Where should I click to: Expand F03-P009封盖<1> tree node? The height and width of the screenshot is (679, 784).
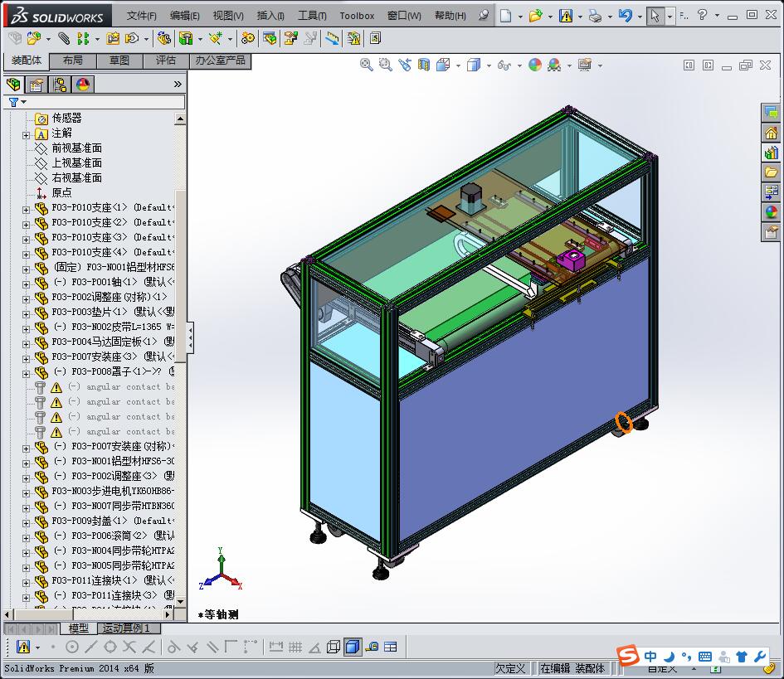tap(26, 524)
